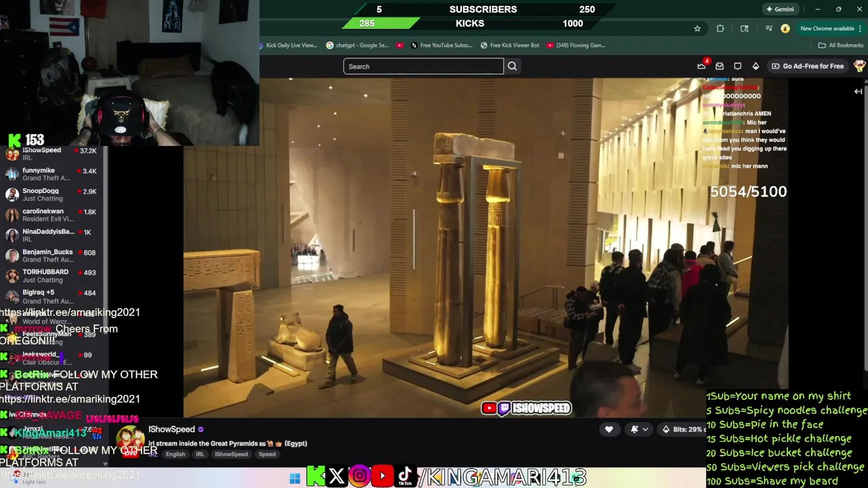The image size is (868, 488).
Task: Open the (349) Flowing Gam... bookmark
Action: click(576, 45)
